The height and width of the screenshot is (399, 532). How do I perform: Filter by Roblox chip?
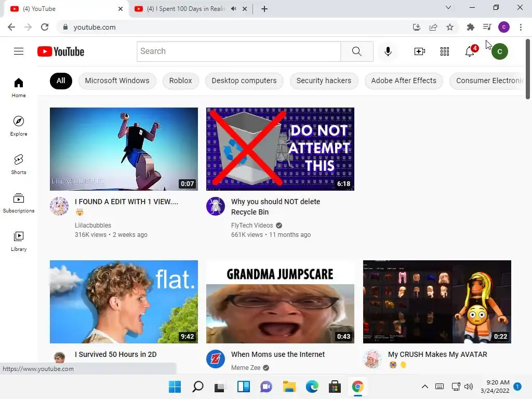[x=180, y=81]
